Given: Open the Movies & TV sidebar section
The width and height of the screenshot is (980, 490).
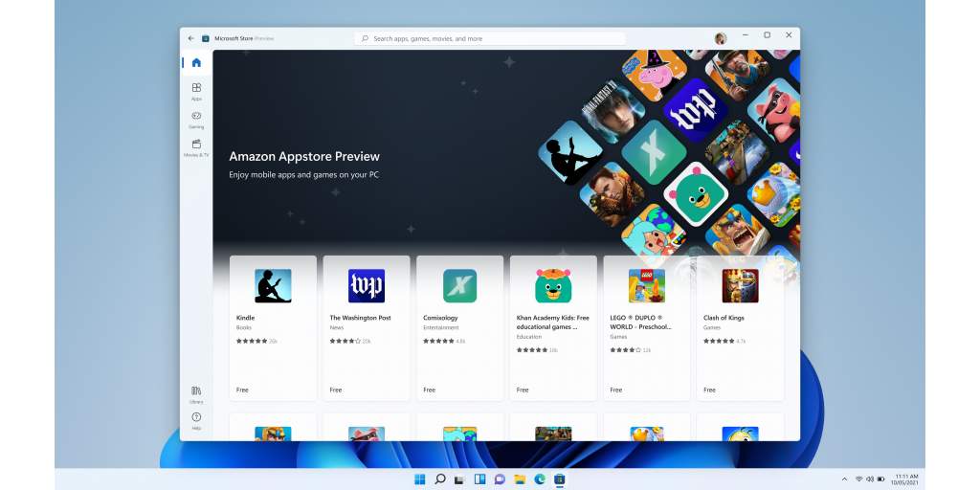Looking at the screenshot, I should click(x=196, y=146).
